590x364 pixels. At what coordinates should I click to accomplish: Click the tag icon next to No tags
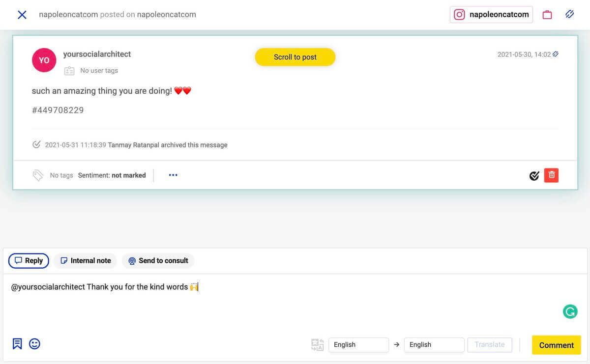tap(38, 175)
